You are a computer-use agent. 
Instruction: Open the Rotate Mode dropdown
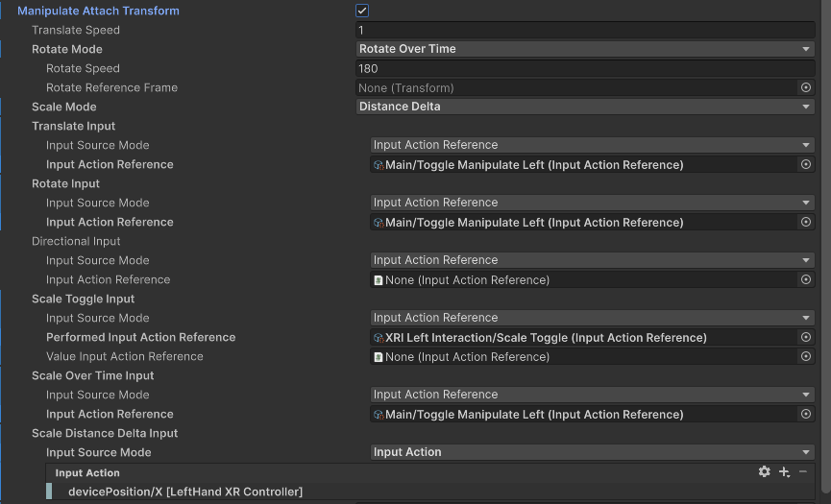(x=585, y=49)
